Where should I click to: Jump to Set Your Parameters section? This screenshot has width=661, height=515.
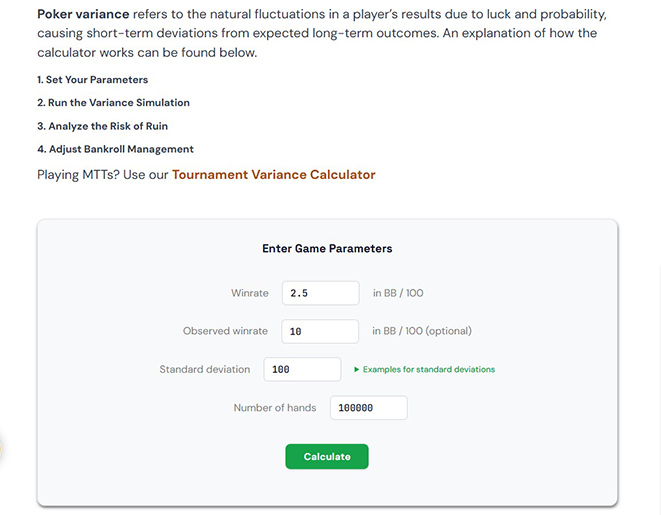click(92, 79)
